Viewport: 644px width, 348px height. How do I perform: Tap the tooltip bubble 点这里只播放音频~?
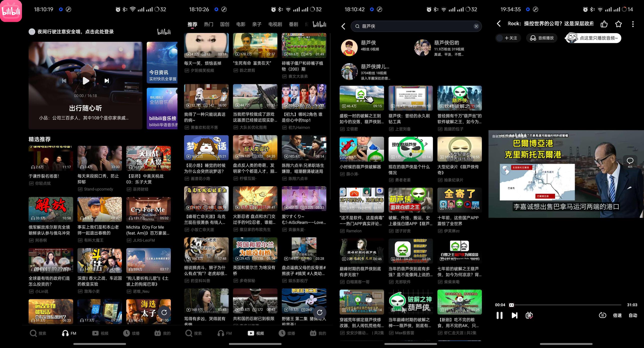coord(593,38)
